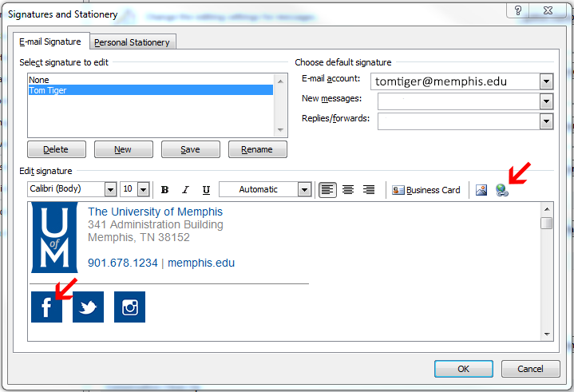Click the Insert Picture icon
Image resolution: width=574 pixels, height=392 pixels.
481,190
